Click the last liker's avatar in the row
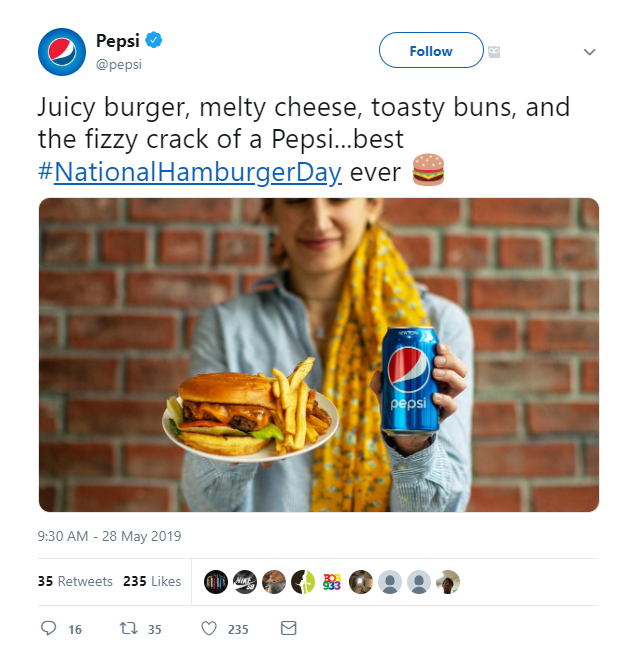The height and width of the screenshot is (656, 632). pyautogui.click(x=449, y=582)
